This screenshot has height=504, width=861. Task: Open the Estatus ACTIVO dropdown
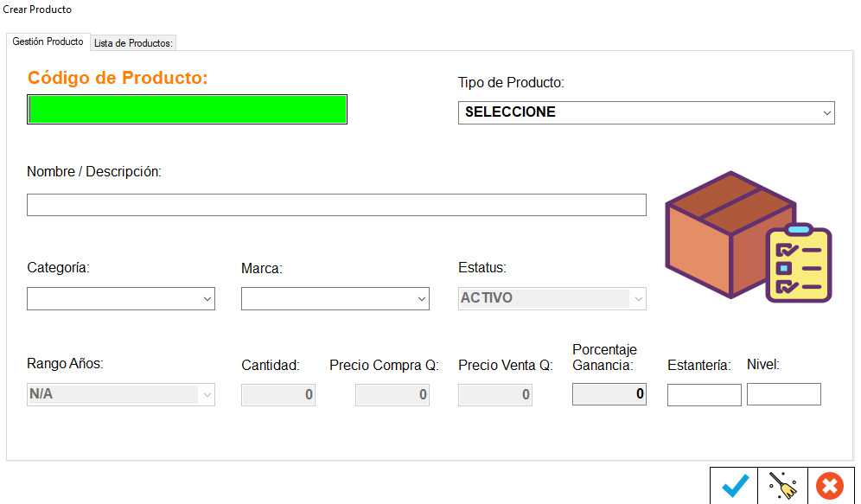[552, 298]
